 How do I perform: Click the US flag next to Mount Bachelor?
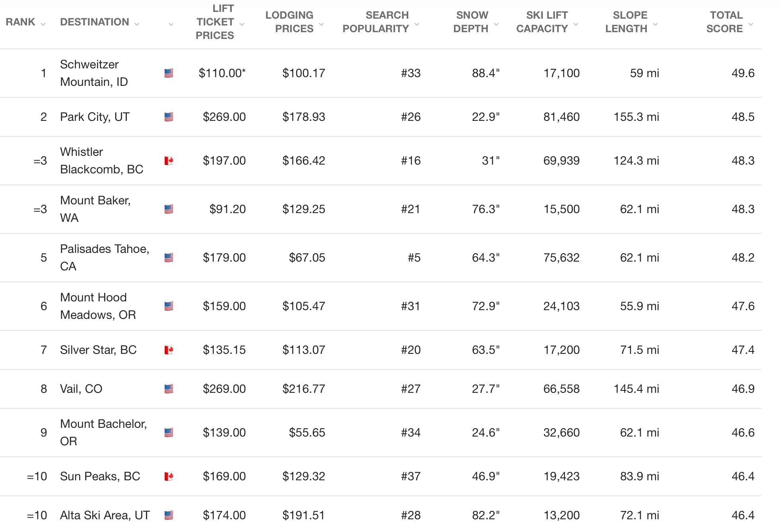click(x=169, y=433)
